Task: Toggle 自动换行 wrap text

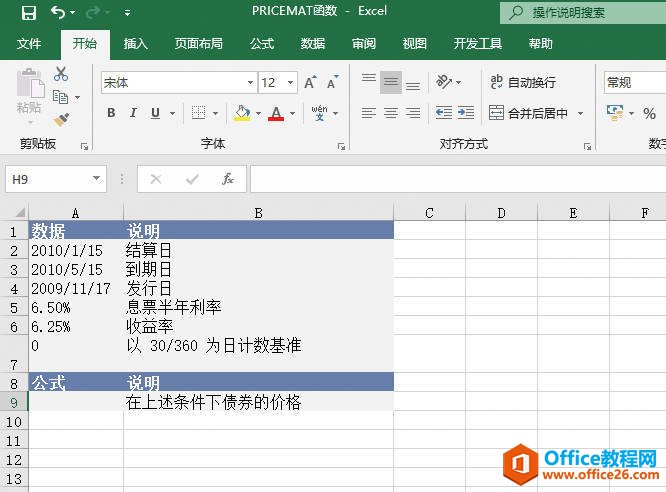Action: point(523,82)
